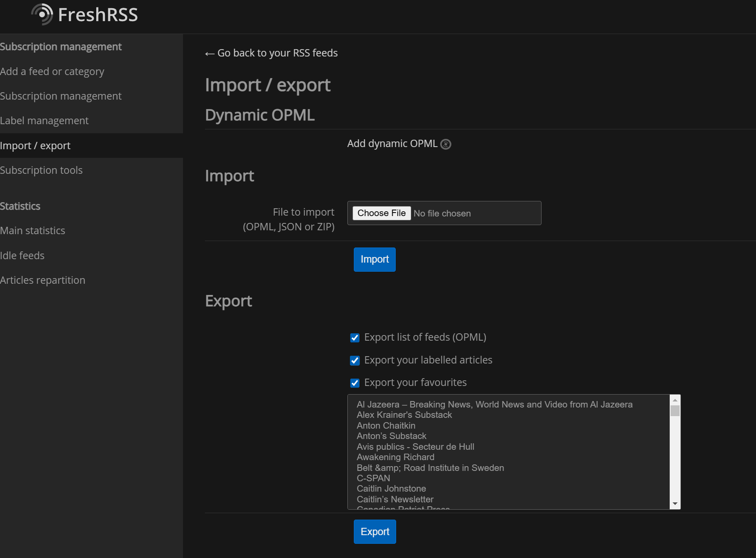Viewport: 756px width, 558px height.
Task: Select Al Jazeera feed in export list
Action: (495, 404)
